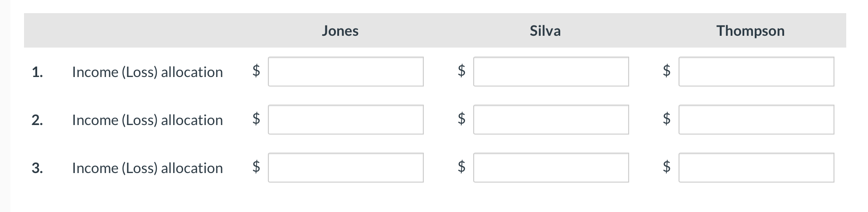Click the row number 3.
The image size is (868, 212).
pyautogui.click(x=37, y=168)
